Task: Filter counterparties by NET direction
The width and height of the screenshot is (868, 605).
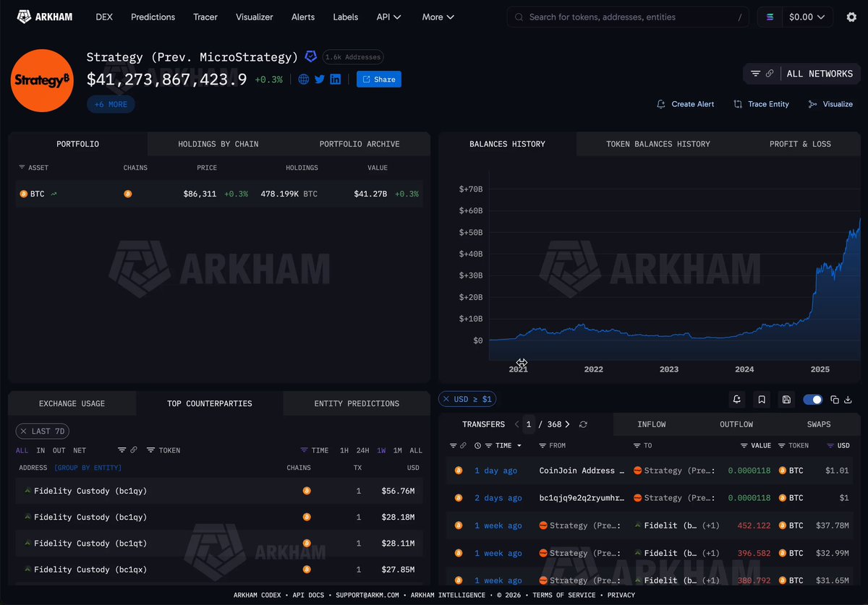Action: coord(80,450)
